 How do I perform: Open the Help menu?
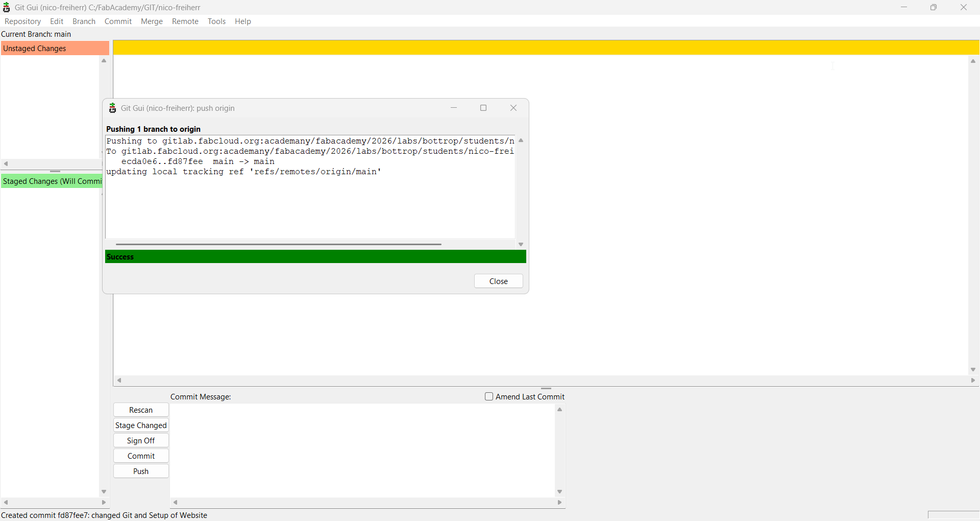coord(243,21)
